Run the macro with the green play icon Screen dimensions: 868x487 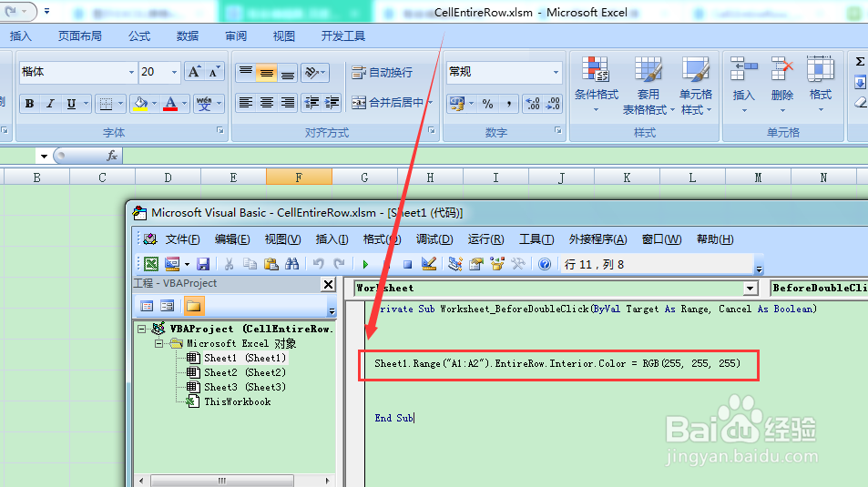coord(365,265)
